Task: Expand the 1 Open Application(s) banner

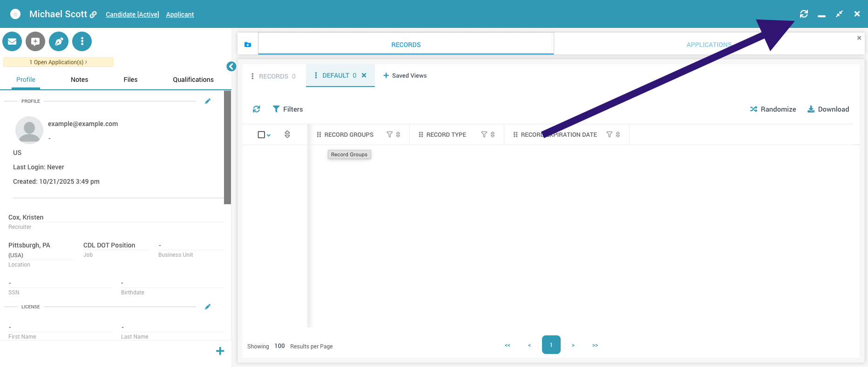Action: (58, 62)
